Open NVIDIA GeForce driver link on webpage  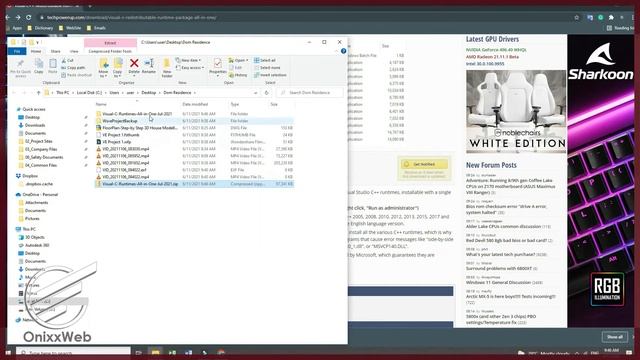coord(496,50)
